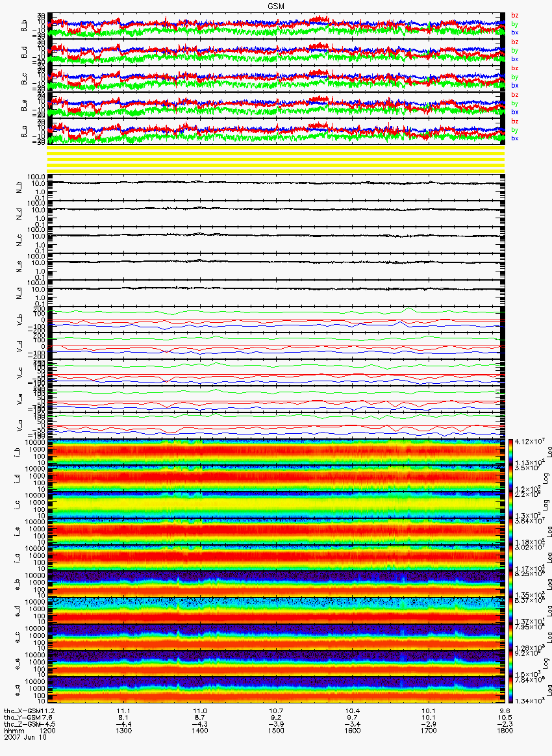Click the GSM title at the top
This screenshot has height=756, width=552.
(275, 6)
